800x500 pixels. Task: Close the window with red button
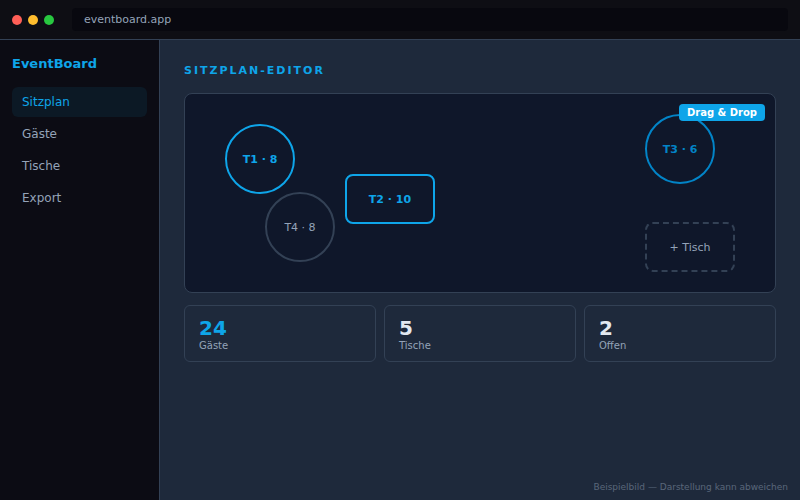pos(17,20)
